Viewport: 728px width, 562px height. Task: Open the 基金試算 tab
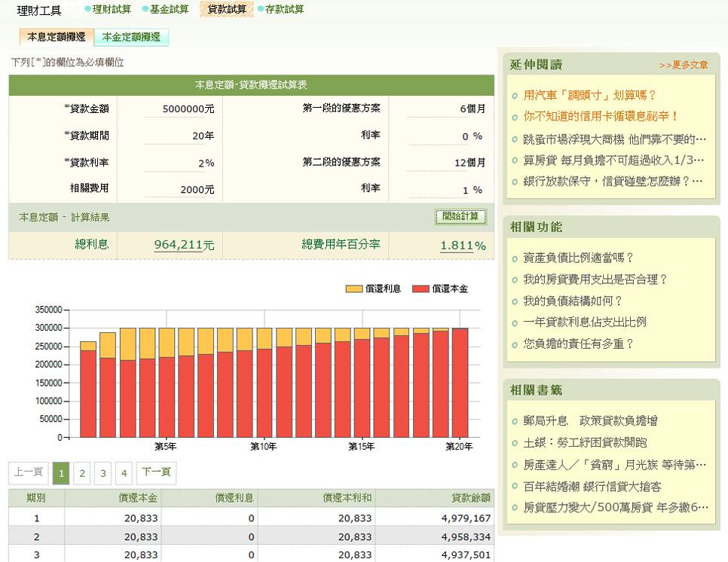pyautogui.click(x=170, y=9)
